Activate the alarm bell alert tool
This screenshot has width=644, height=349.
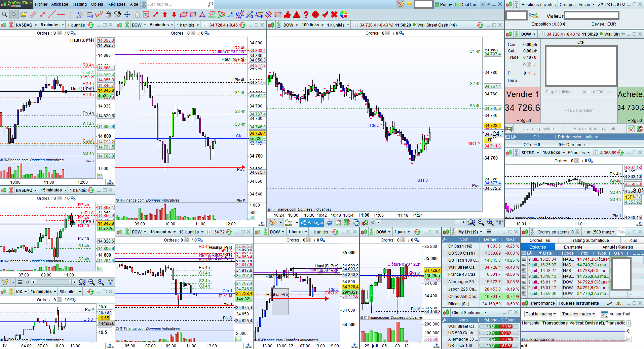click(23, 14)
